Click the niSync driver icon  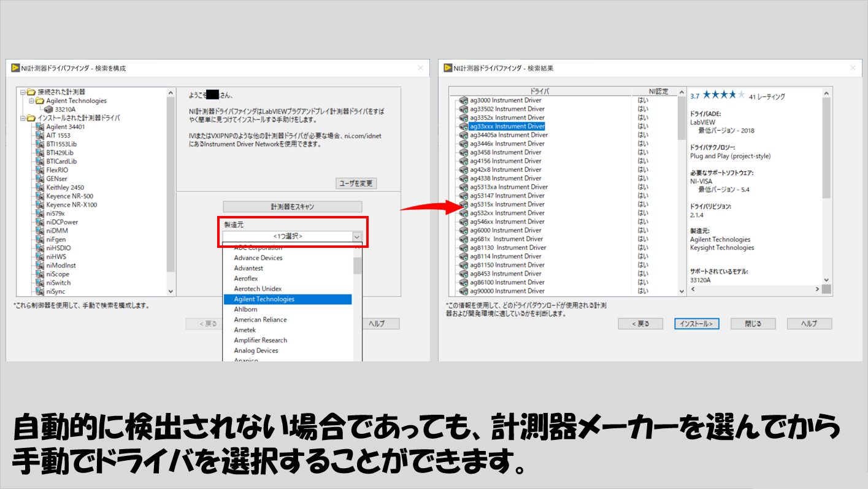point(40,291)
